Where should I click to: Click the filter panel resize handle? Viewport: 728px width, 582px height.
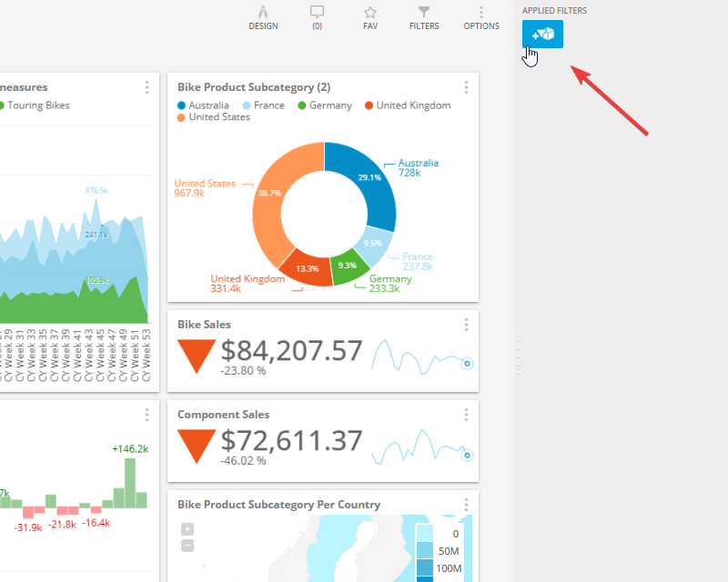click(518, 357)
